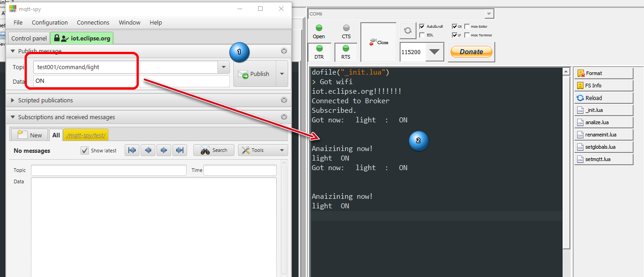Open the 115200 baud rate dropdown
644x277 pixels.
click(435, 52)
